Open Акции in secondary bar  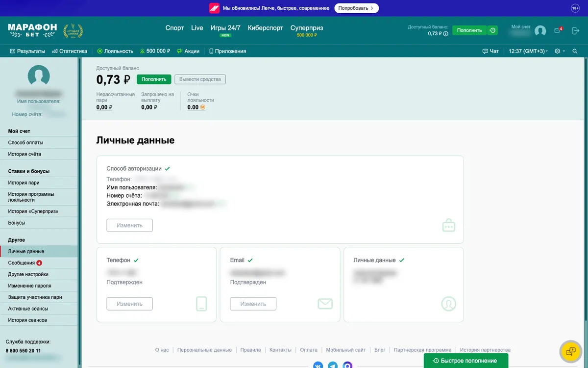pyautogui.click(x=188, y=51)
